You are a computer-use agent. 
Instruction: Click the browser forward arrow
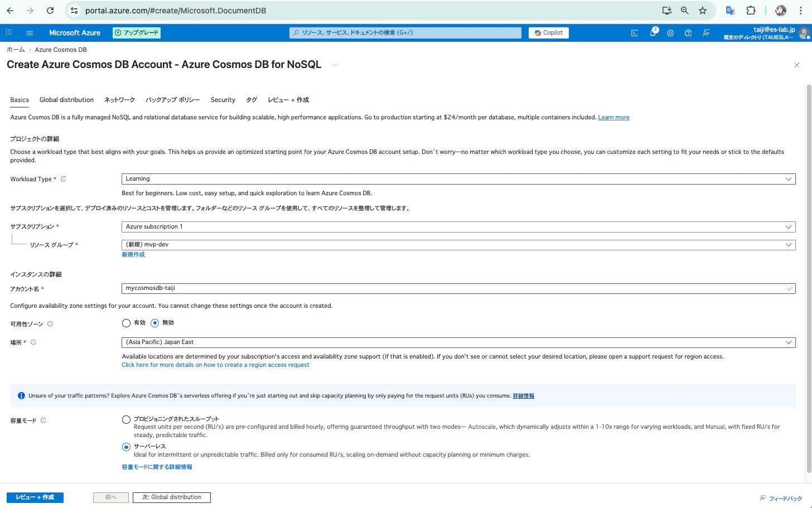tap(30, 11)
